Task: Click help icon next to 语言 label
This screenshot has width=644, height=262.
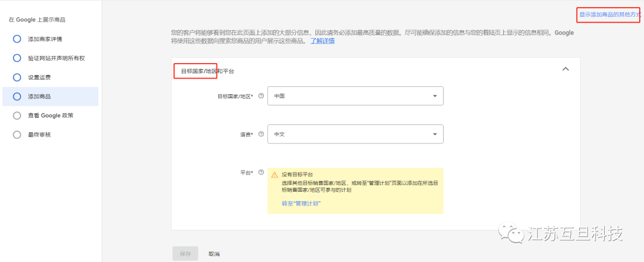Action: pyautogui.click(x=261, y=135)
